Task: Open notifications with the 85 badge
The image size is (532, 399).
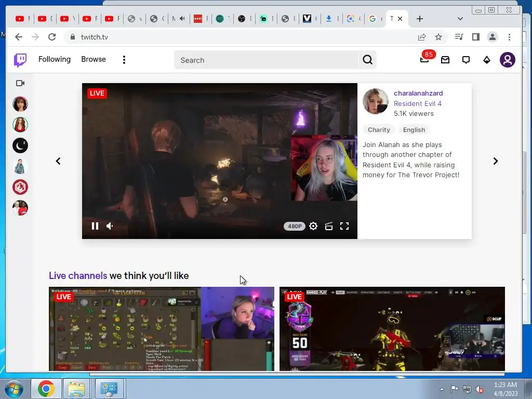Action: click(x=425, y=58)
